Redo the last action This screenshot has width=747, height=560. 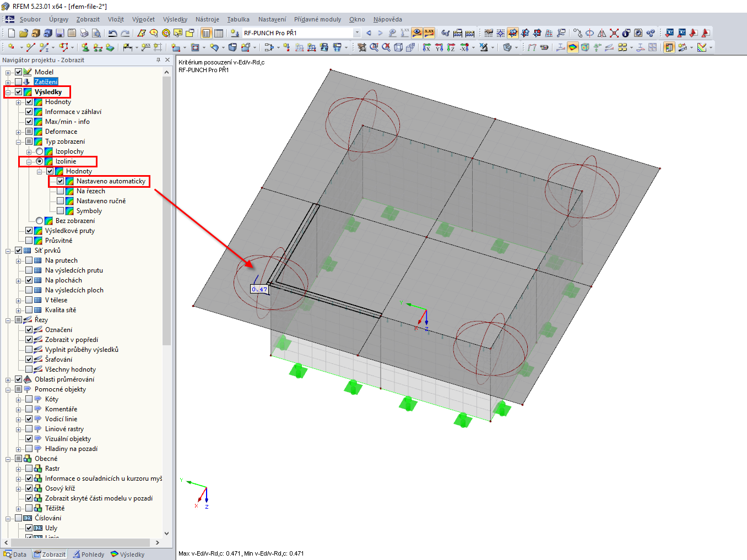click(125, 33)
